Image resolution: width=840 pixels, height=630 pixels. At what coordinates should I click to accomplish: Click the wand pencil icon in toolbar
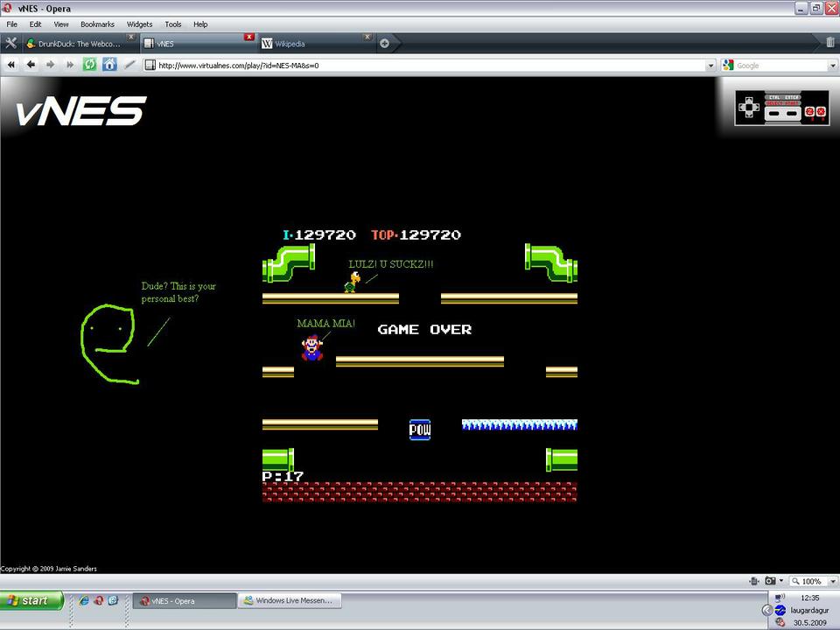[129, 65]
